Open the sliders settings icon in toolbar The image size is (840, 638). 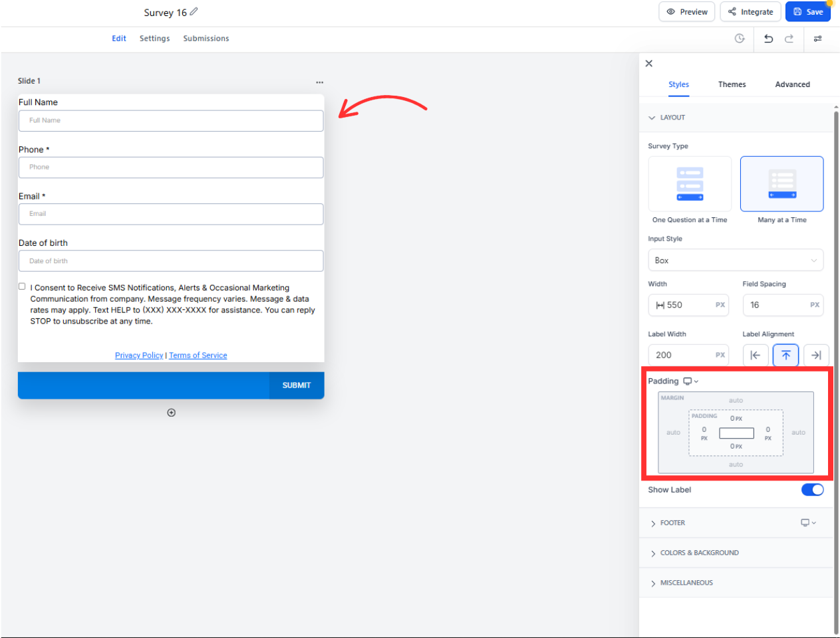(x=817, y=39)
